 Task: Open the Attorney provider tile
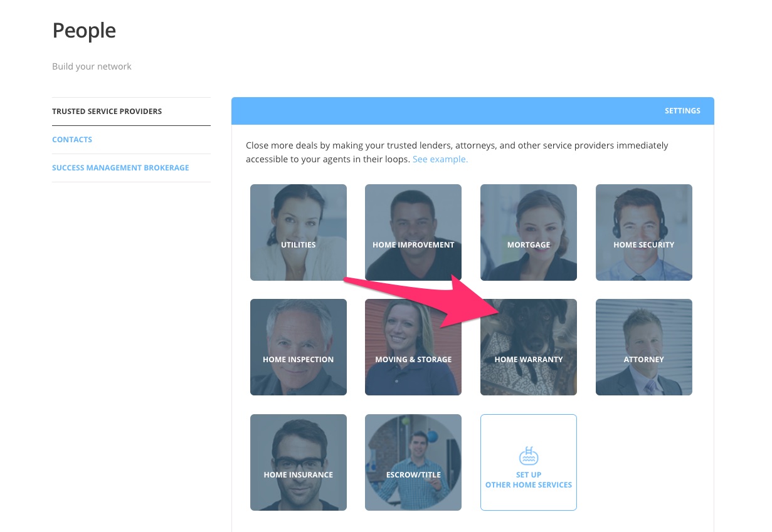[643, 347]
